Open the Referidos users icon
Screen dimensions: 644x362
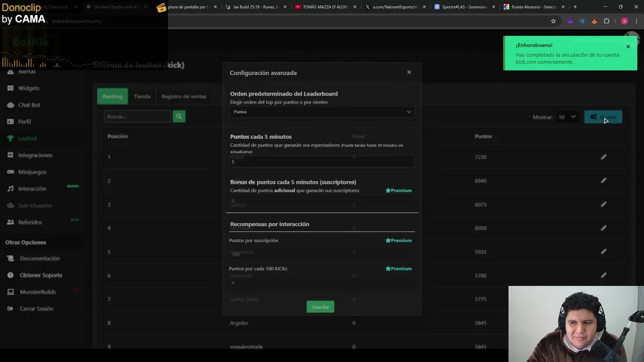(x=10, y=222)
